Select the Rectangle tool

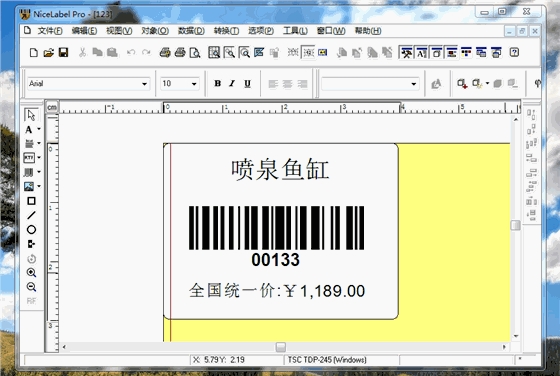point(31,201)
